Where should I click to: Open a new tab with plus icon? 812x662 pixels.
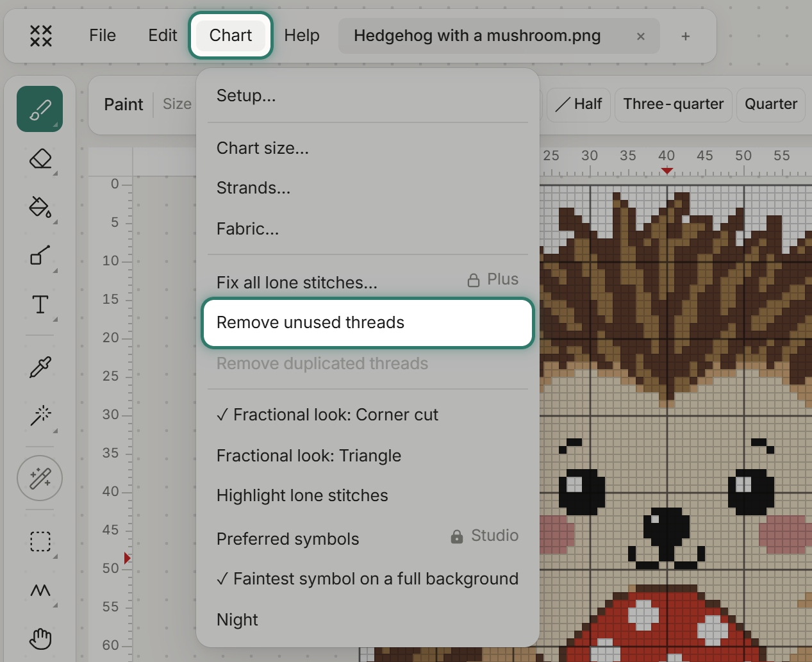click(686, 37)
